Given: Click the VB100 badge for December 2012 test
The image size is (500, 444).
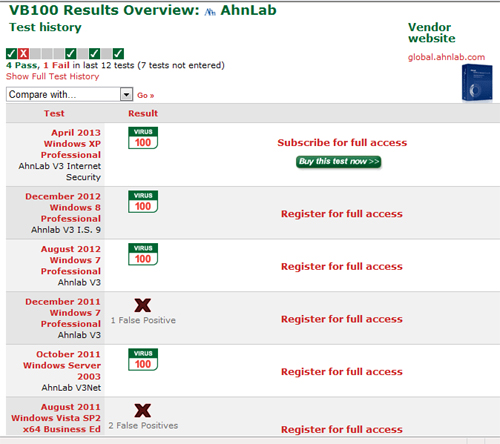Looking at the screenshot, I should pyautogui.click(x=143, y=202).
